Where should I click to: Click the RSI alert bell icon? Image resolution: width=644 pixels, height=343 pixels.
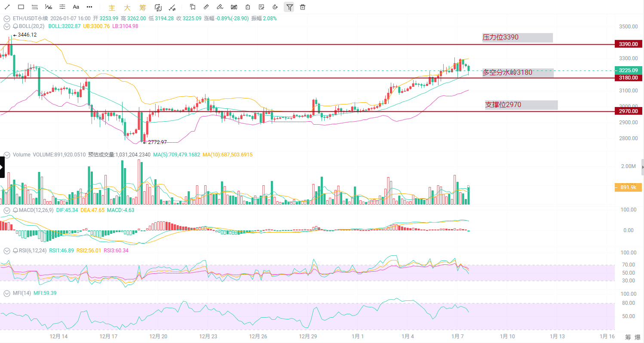(15, 250)
